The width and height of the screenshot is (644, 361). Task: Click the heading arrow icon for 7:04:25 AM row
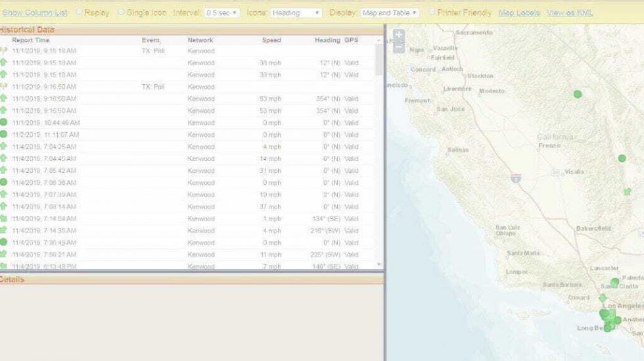pos(3,147)
